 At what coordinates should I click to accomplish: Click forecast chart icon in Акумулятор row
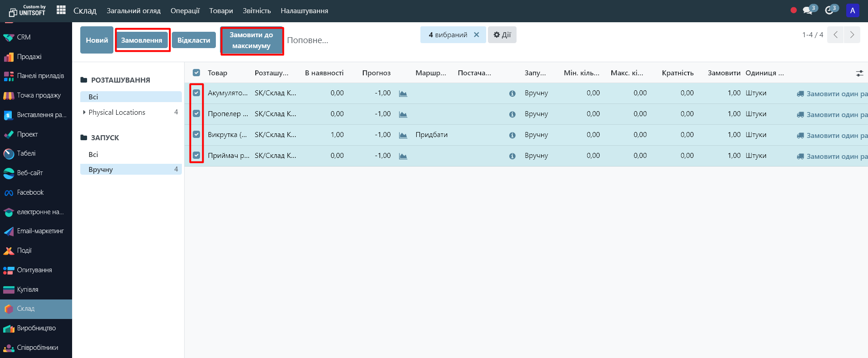click(403, 93)
